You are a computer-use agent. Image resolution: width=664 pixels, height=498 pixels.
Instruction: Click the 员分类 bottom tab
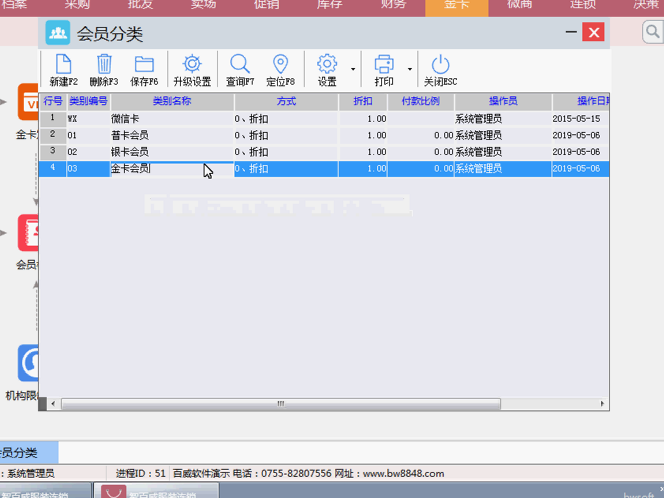(29, 453)
